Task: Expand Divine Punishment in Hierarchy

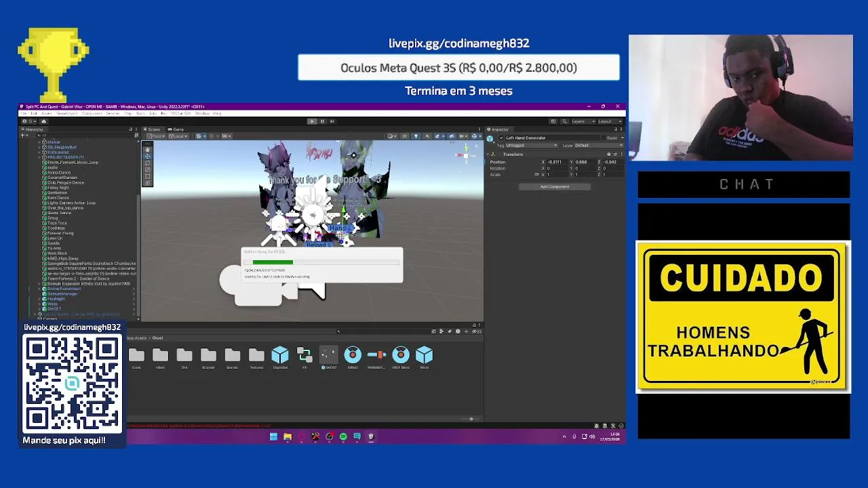Action: [39, 289]
